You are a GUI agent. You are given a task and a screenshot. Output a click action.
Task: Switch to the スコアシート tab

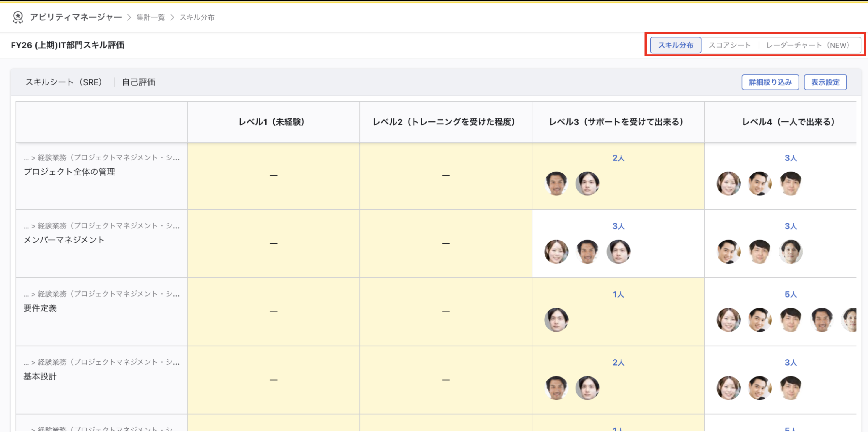tap(730, 45)
